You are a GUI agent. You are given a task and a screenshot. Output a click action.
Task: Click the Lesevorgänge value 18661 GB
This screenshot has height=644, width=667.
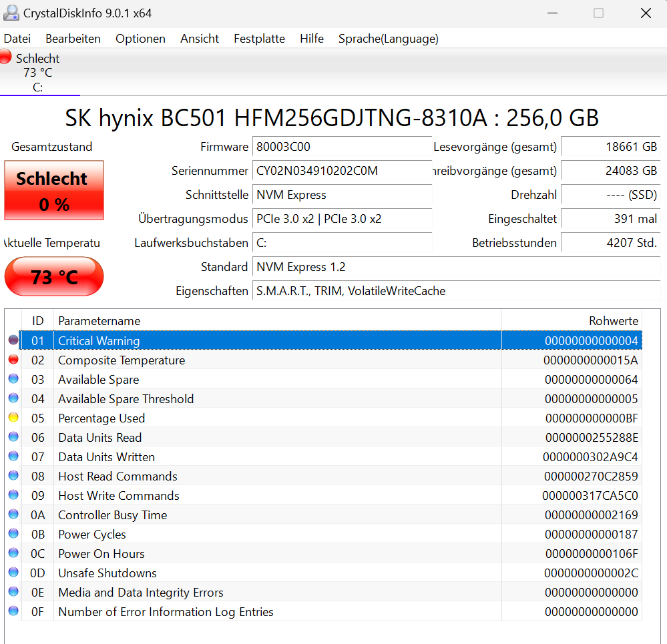[x=610, y=147]
